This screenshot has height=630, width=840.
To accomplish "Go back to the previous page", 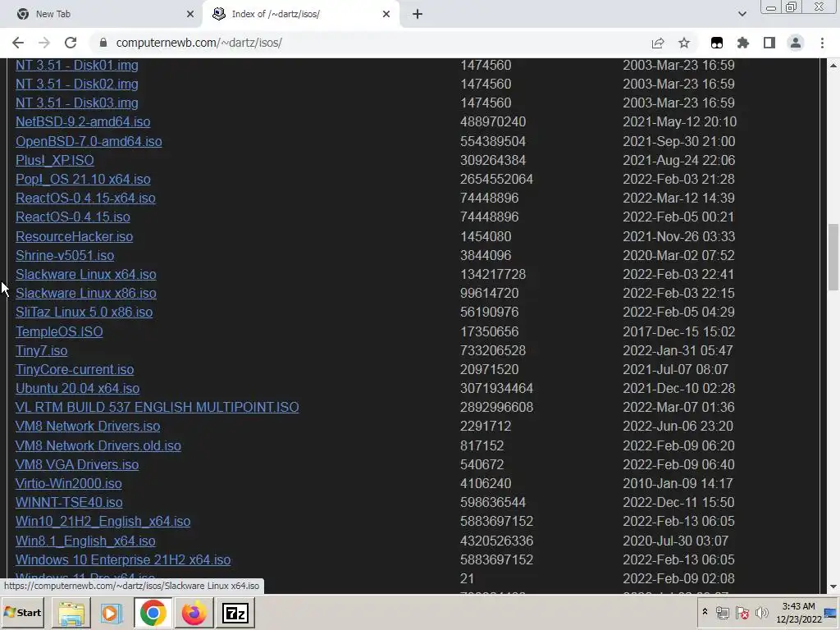I will [x=18, y=43].
